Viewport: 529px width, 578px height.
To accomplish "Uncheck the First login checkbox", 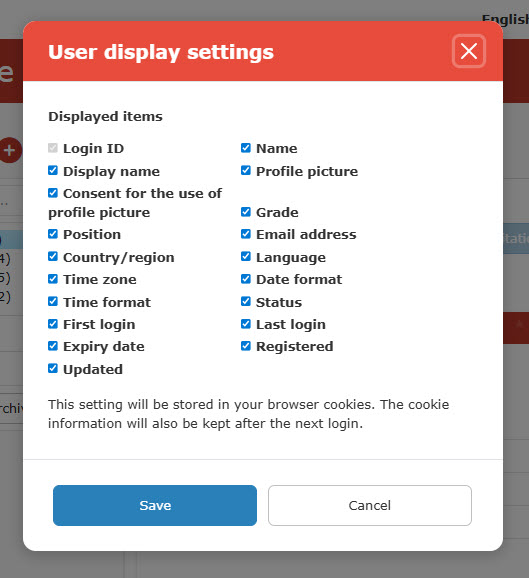I will click(53, 324).
